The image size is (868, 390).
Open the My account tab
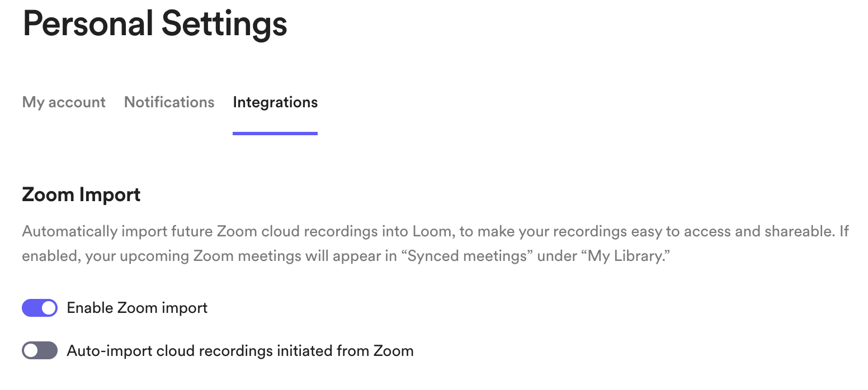click(64, 102)
